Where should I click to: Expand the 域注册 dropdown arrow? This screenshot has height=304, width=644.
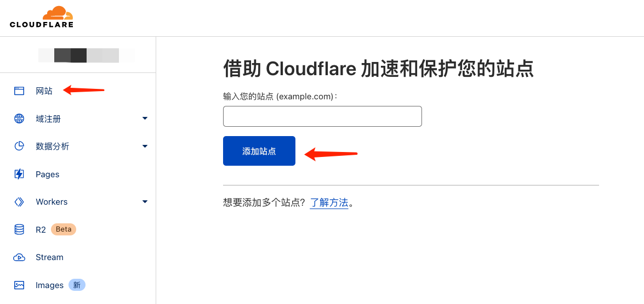(145, 119)
